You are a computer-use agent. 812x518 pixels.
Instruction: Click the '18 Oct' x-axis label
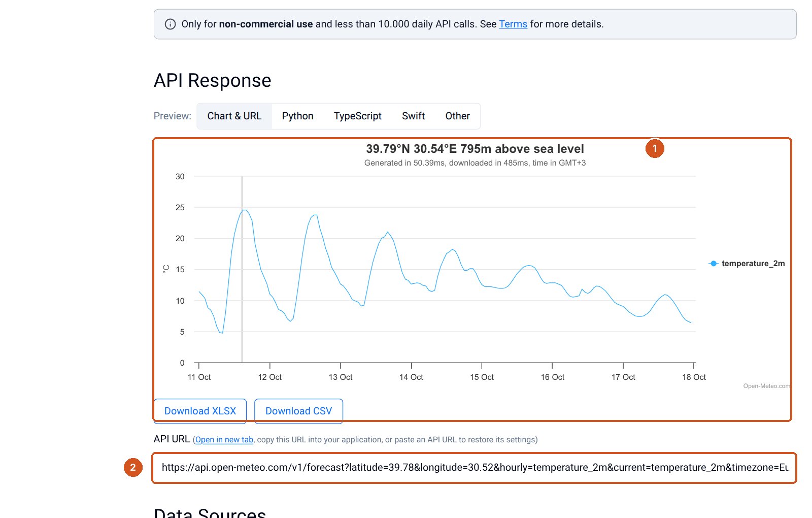(x=694, y=377)
